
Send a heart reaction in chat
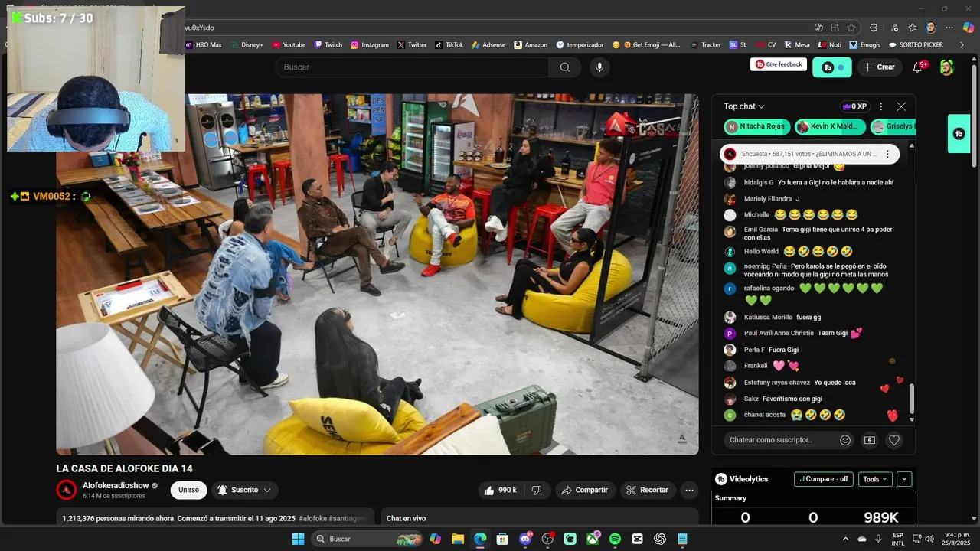coord(893,440)
